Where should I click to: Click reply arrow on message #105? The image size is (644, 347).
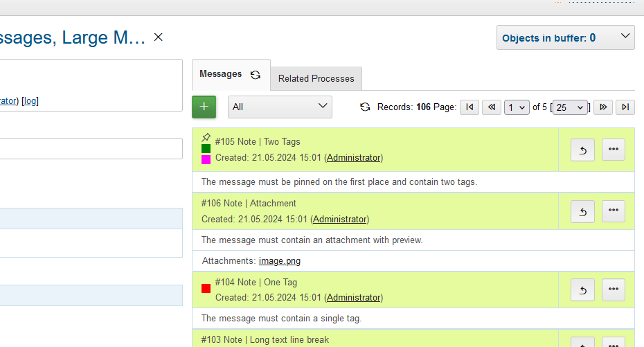pyautogui.click(x=582, y=150)
